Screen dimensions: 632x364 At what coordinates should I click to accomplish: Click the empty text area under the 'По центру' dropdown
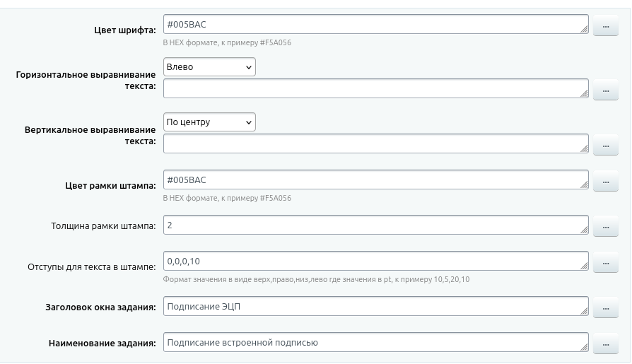[375, 143]
